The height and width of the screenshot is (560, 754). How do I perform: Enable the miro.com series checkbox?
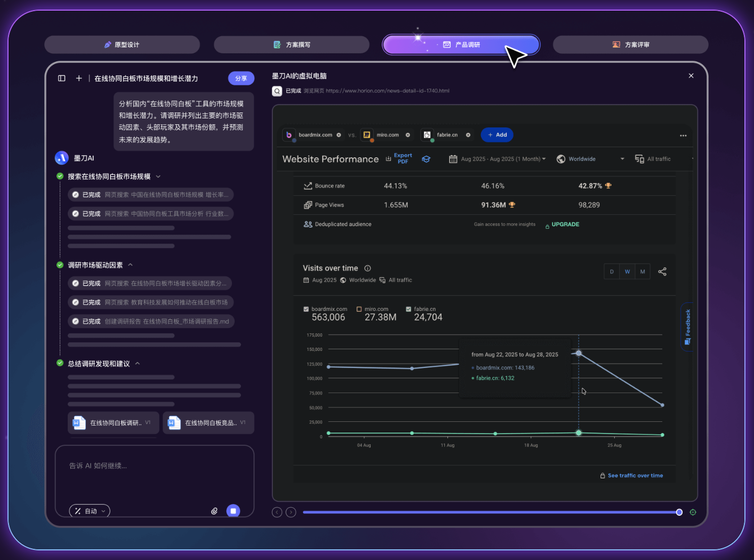click(359, 309)
